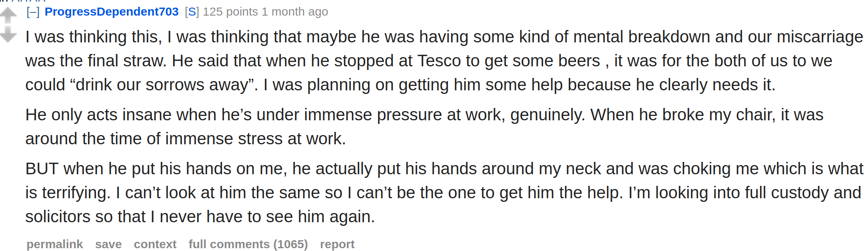Click the 125 points score label

tap(230, 12)
